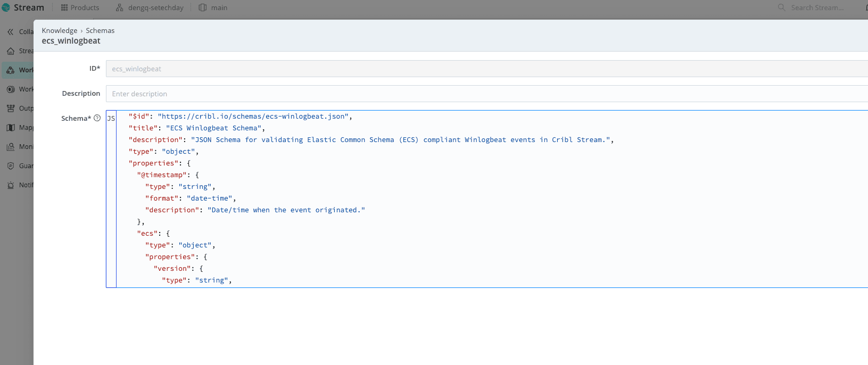Click the dengq-setechday organization icon
Screen dimensions: 868x365
pyautogui.click(x=120, y=7)
